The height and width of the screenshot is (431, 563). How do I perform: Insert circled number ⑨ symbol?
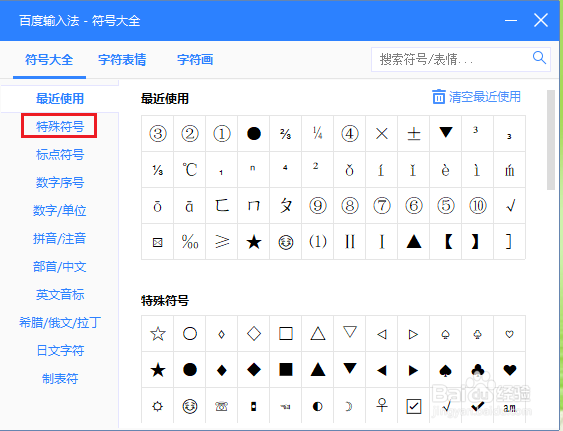[x=317, y=205]
